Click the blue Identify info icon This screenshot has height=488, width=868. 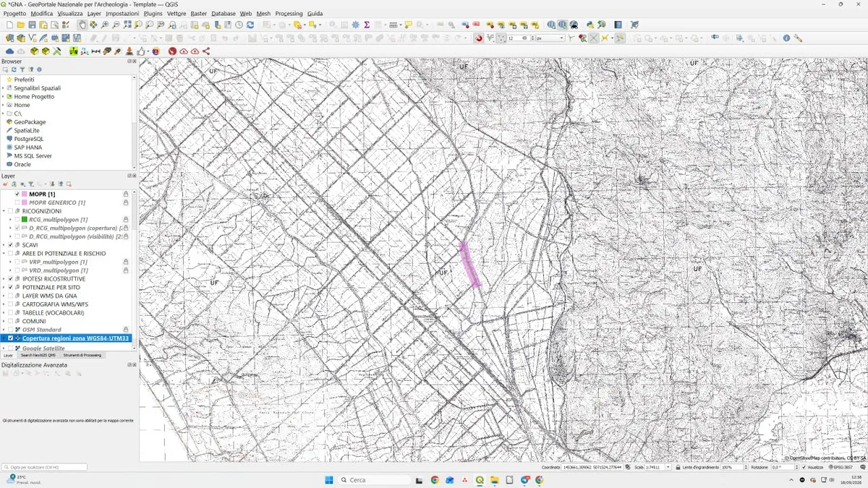pyautogui.click(x=786, y=38)
